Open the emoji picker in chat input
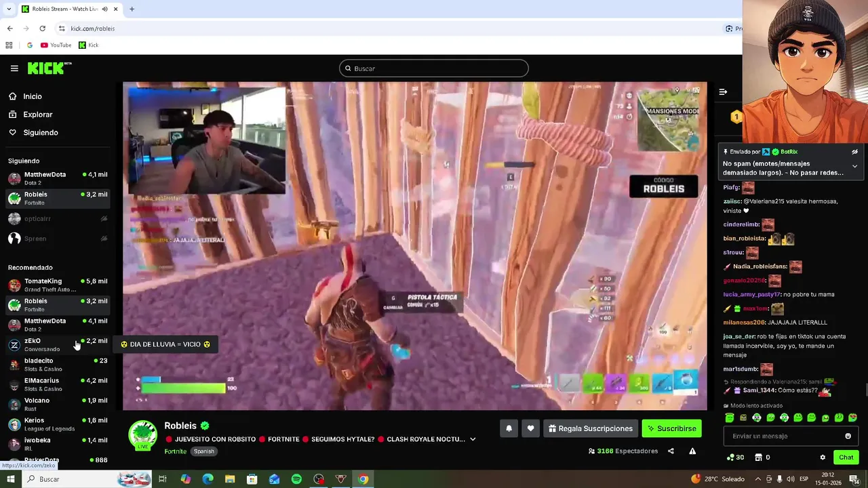Image resolution: width=868 pixels, height=488 pixels. pos(848,436)
